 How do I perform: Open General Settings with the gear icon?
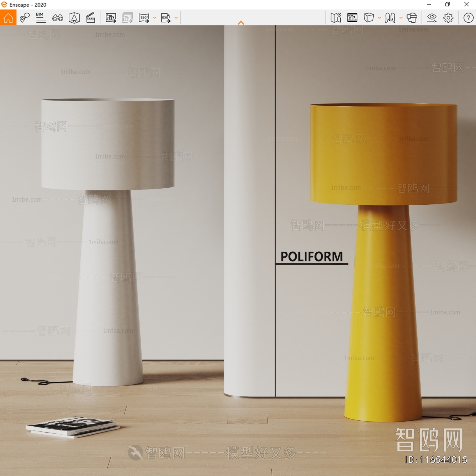point(448,18)
